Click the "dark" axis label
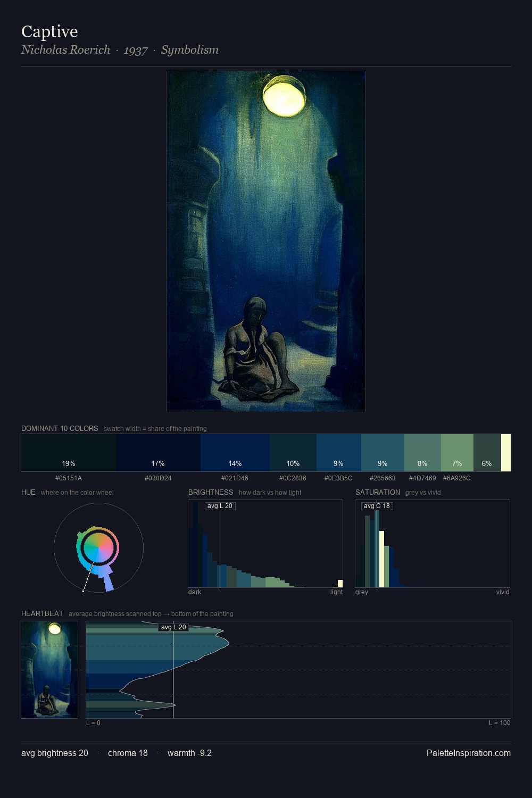This screenshot has height=798, width=532. pyautogui.click(x=195, y=592)
